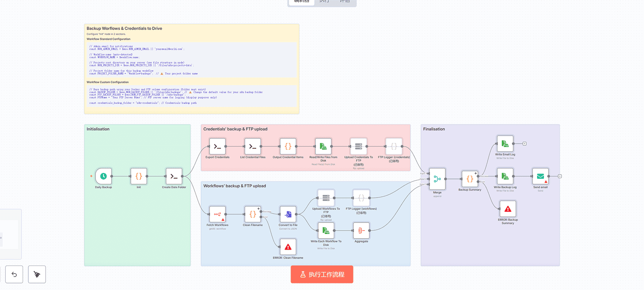This screenshot has height=290, width=644.
Task: Click the canvas minimap panel
Action: click(x=10, y=234)
